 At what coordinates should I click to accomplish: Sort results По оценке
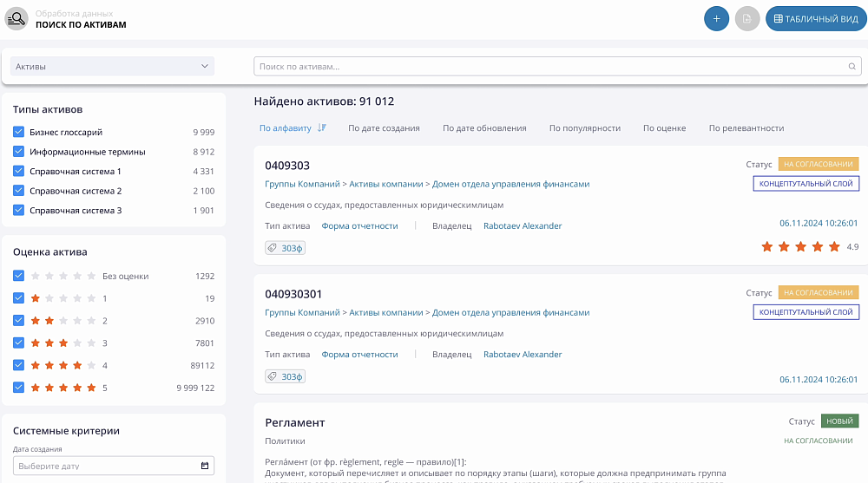click(x=664, y=127)
